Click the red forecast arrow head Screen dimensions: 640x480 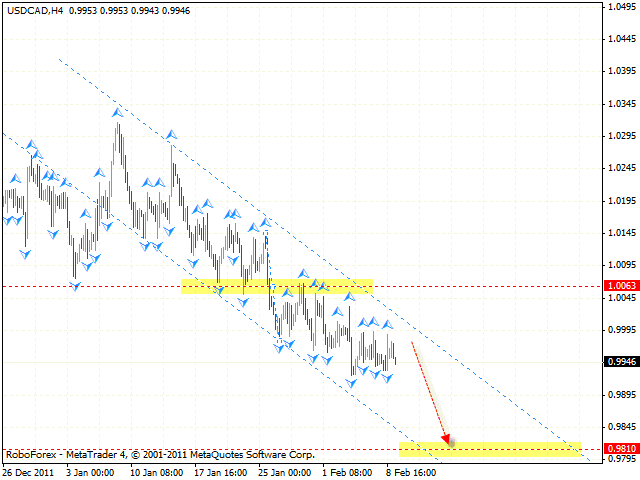(x=448, y=439)
